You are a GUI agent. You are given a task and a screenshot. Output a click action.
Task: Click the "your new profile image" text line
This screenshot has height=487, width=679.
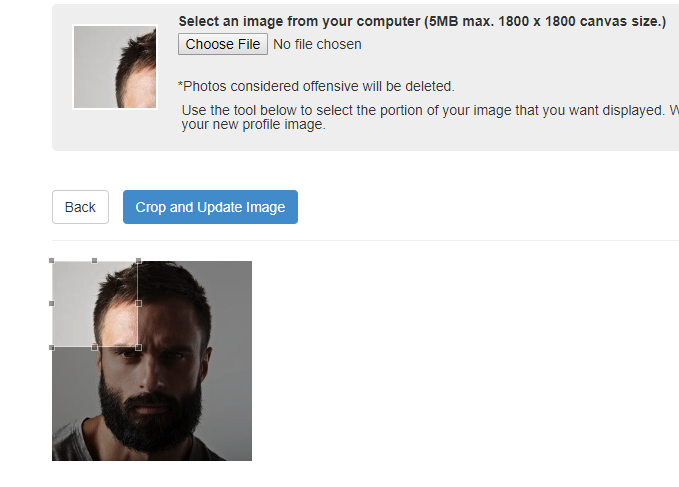[x=253, y=125]
